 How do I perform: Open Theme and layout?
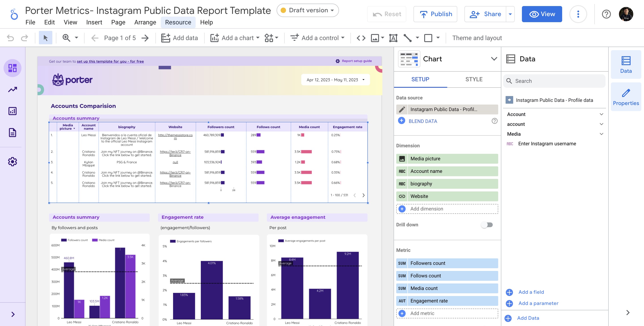[x=477, y=38]
